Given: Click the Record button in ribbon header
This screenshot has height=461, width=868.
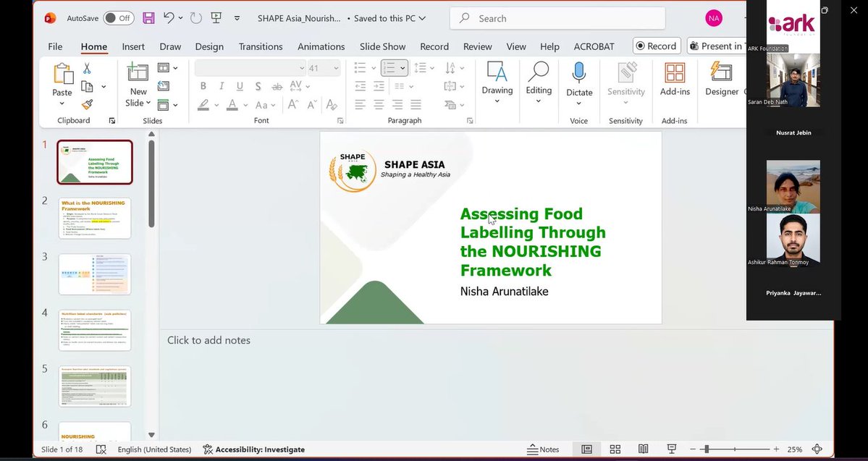Looking at the screenshot, I should tap(657, 46).
